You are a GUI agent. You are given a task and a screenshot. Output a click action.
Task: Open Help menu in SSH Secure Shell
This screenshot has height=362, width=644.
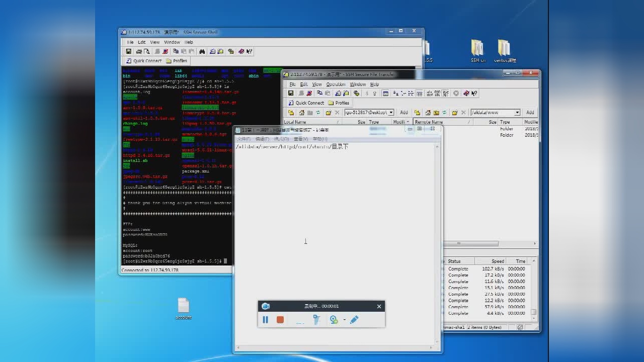[189, 42]
